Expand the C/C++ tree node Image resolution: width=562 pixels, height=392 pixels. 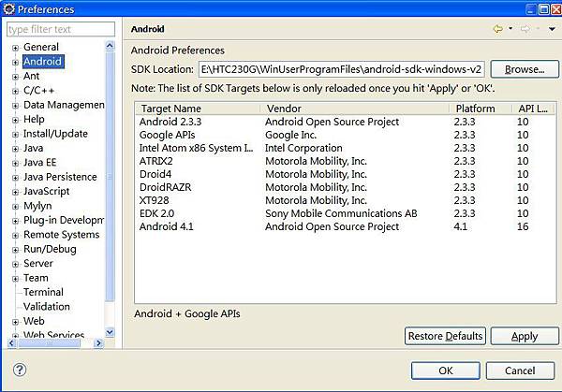[15, 91]
